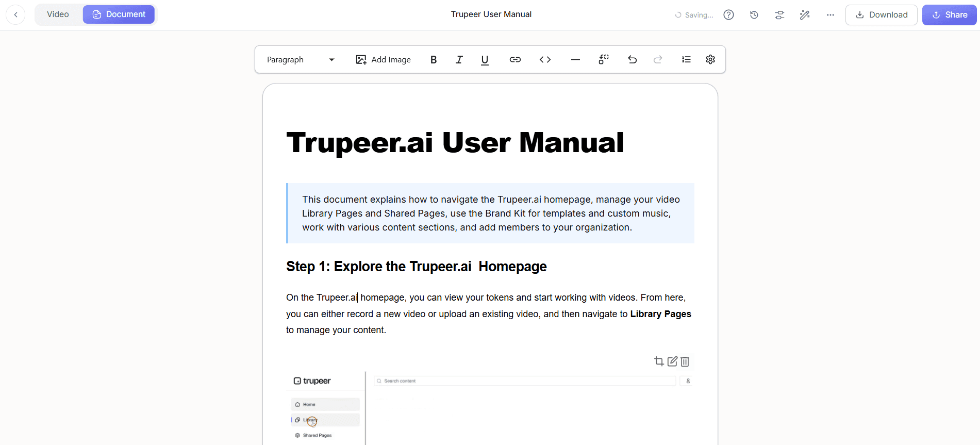Open version history clock icon

(754, 15)
